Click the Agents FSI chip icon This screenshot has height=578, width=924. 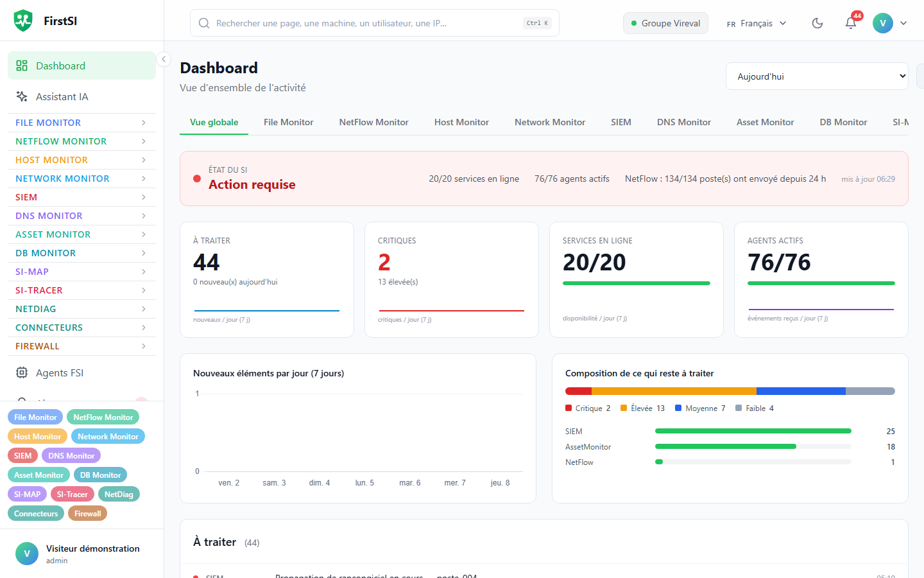click(x=22, y=372)
